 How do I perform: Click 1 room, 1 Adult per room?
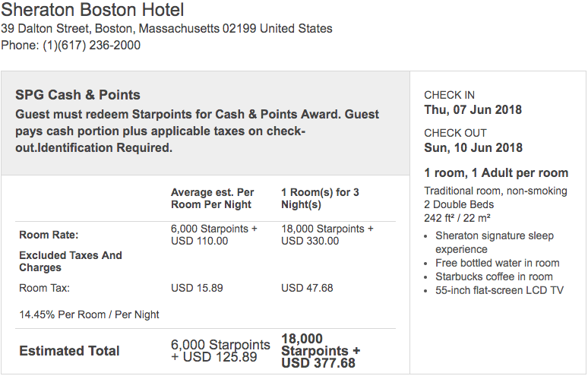[496, 173]
